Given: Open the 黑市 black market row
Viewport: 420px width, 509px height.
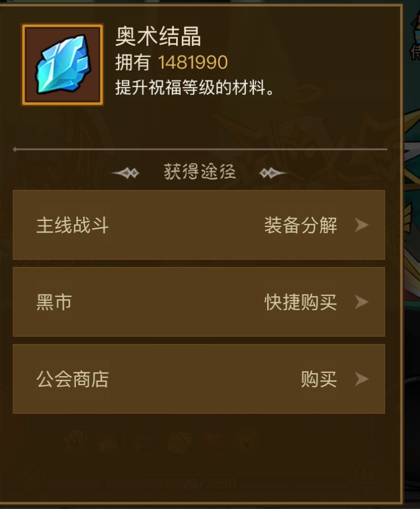Looking at the screenshot, I should point(199,302).
